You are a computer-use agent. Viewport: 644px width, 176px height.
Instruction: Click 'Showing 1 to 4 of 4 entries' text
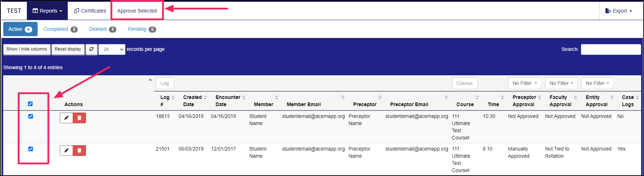point(33,67)
